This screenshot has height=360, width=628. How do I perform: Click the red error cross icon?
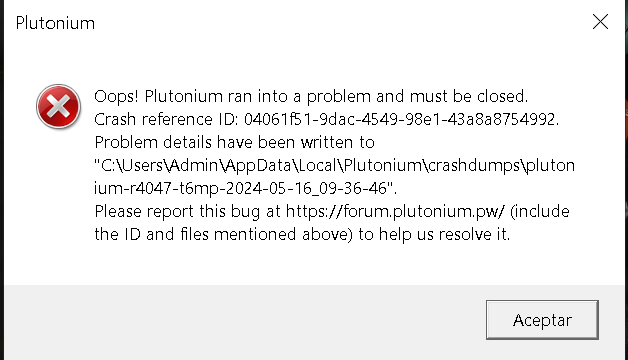coord(58,106)
